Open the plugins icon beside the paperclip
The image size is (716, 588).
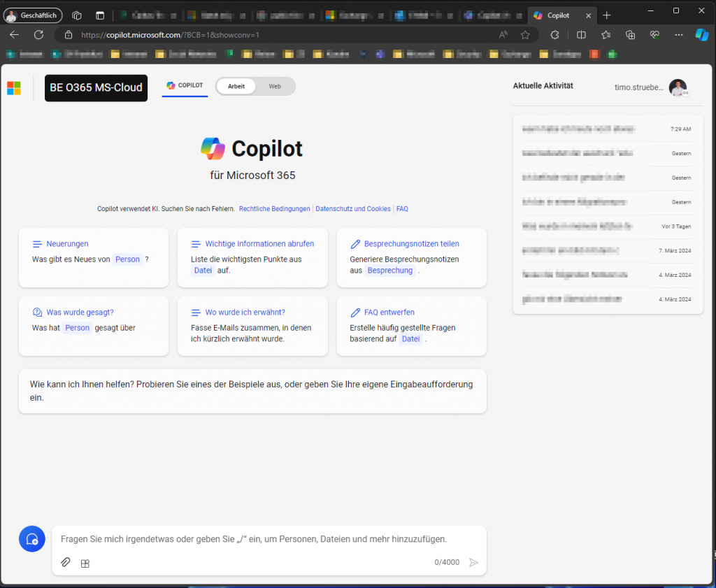[85, 563]
